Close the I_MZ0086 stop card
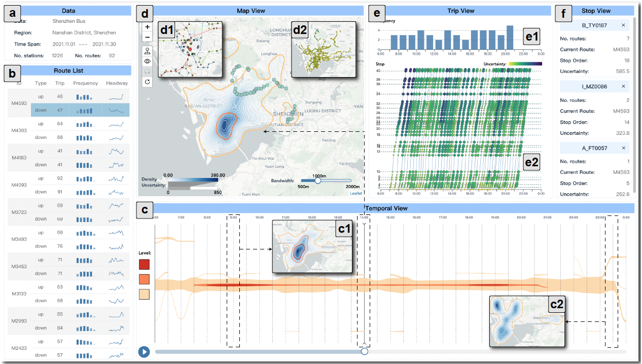 pos(623,87)
